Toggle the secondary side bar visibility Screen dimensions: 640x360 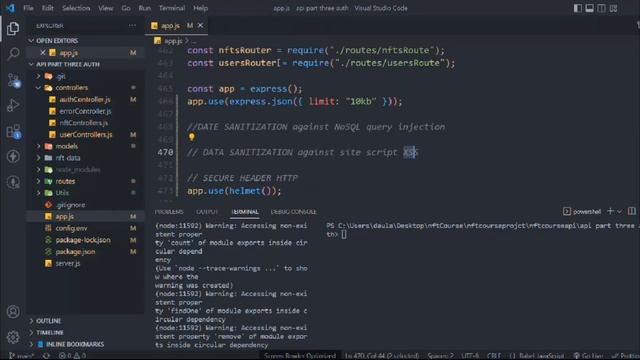click(601, 8)
